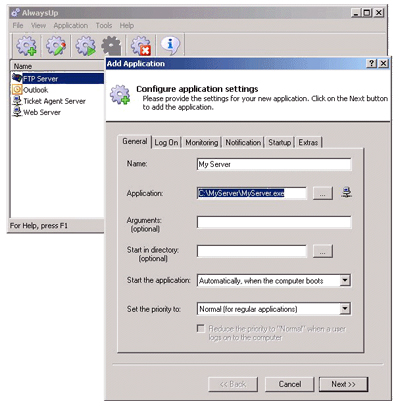Image resolution: width=400 pixels, height=407 pixels.
Task: Open the Notification tab
Action: (243, 143)
